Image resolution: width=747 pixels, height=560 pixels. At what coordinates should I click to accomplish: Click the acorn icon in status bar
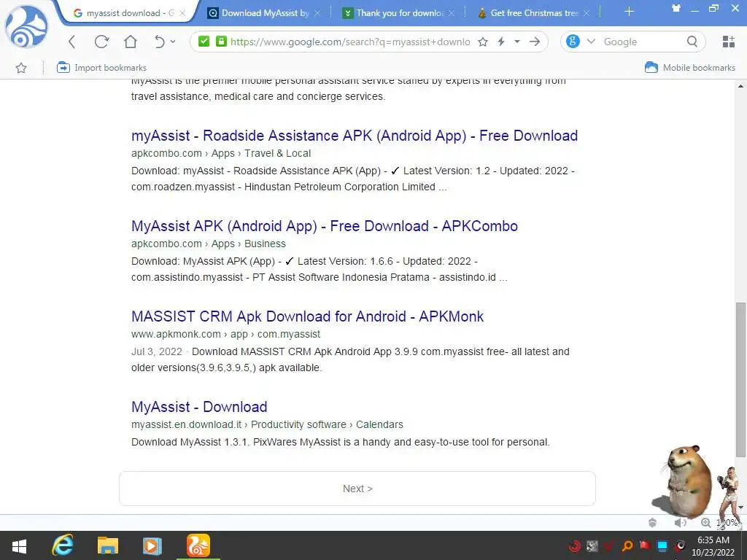[x=653, y=522]
